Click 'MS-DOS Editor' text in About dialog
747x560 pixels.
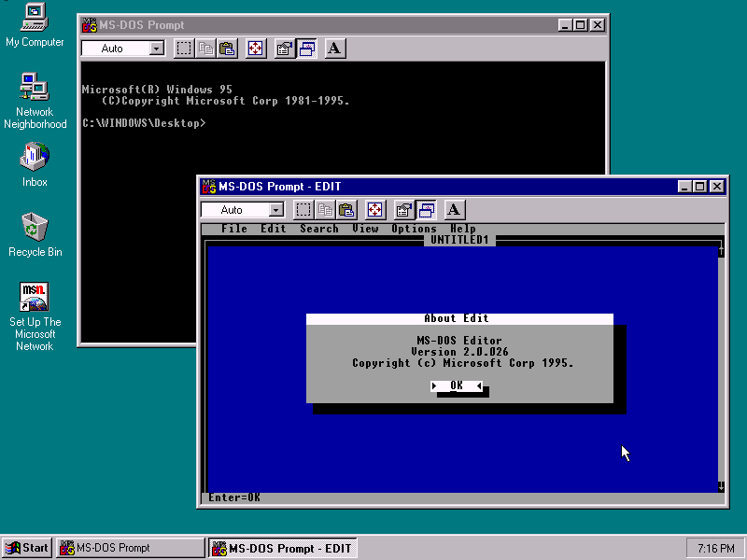pos(459,341)
